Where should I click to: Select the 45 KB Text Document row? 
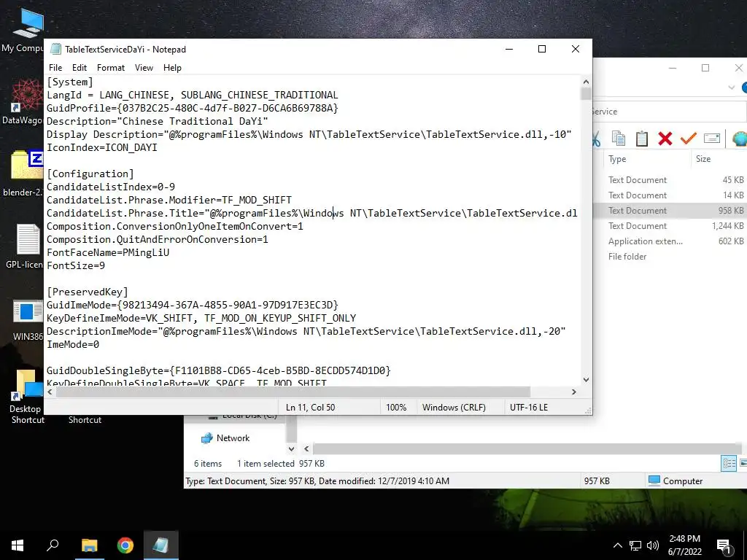tap(670, 179)
